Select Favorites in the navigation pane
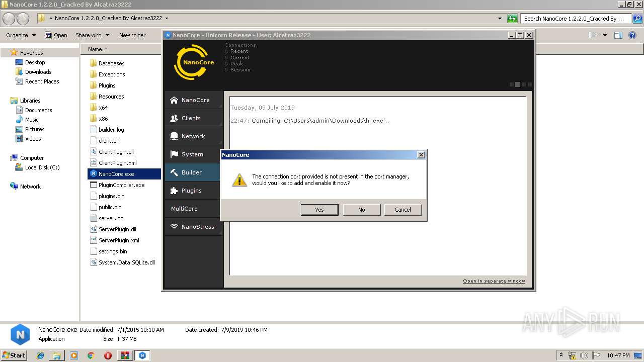 (31, 53)
